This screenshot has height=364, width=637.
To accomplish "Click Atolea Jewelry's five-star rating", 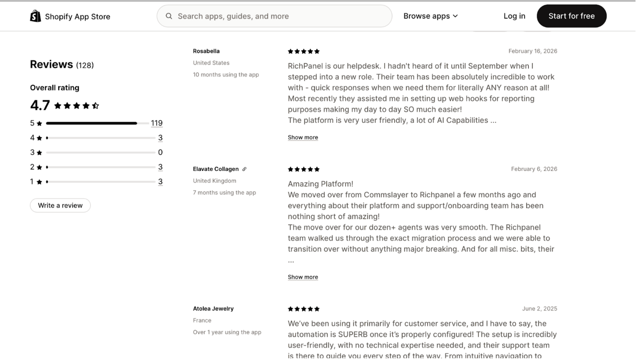I will [x=304, y=309].
